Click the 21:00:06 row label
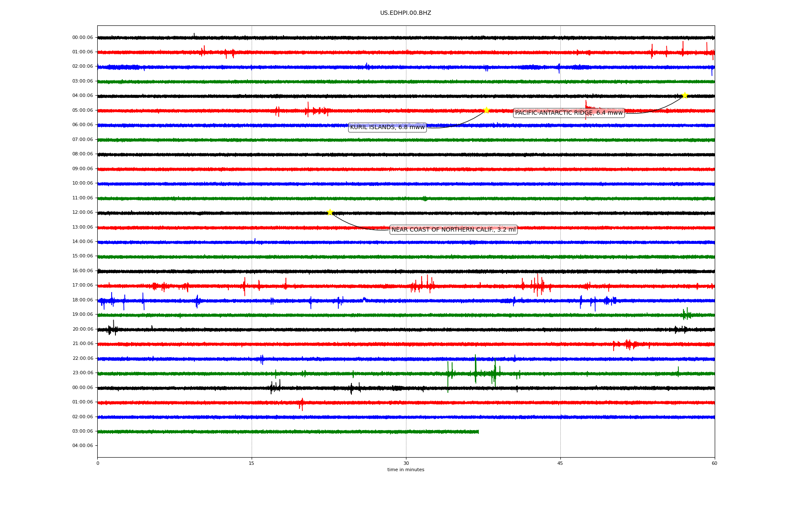Viewport: 812px width, 508px height. pos(82,343)
